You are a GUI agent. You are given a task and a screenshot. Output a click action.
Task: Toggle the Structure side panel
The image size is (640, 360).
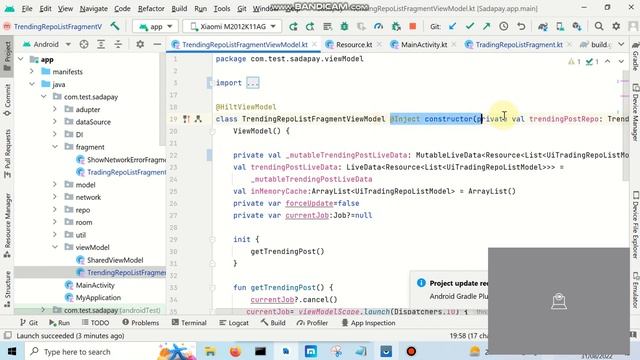click(7, 289)
